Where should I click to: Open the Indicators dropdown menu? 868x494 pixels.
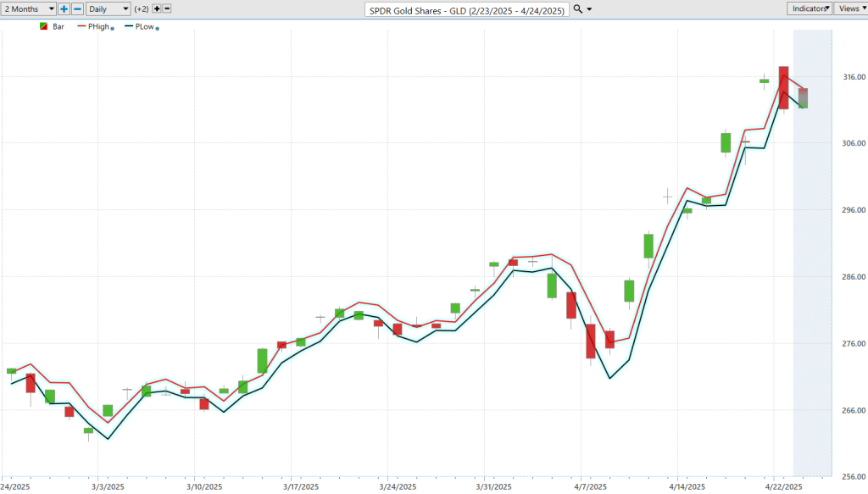click(x=810, y=8)
